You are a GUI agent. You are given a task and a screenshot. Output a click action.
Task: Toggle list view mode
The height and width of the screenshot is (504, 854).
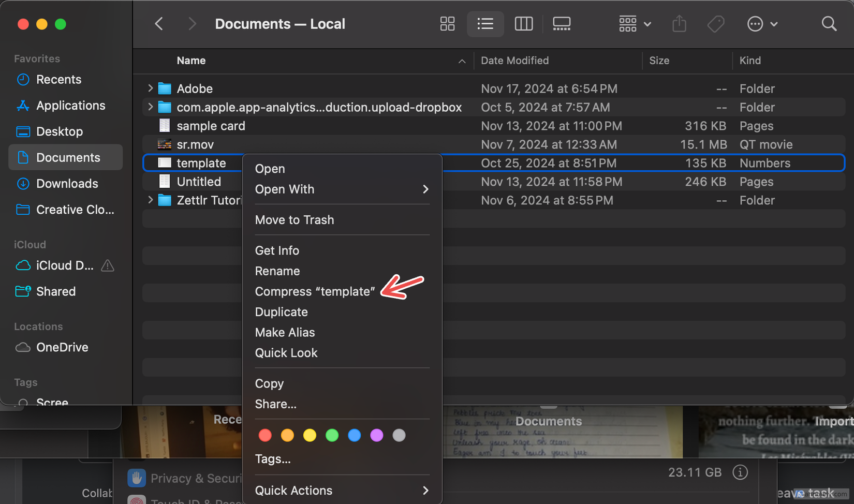(x=485, y=24)
